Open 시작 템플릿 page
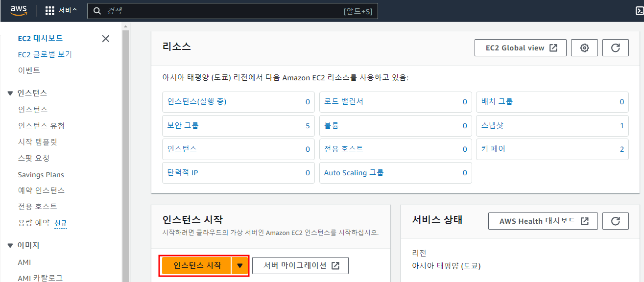The height and width of the screenshot is (282, 644). coord(38,142)
